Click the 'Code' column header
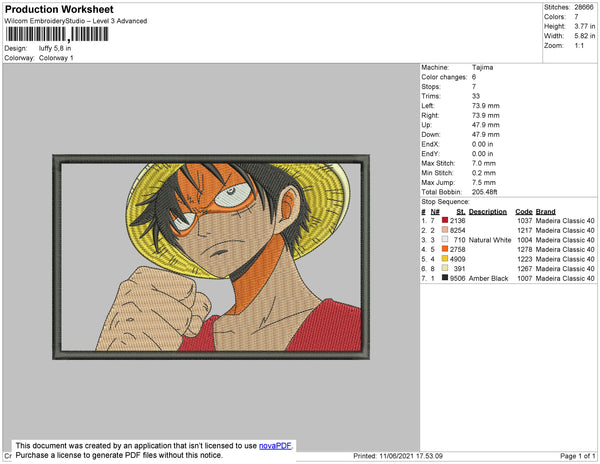 [523, 212]
